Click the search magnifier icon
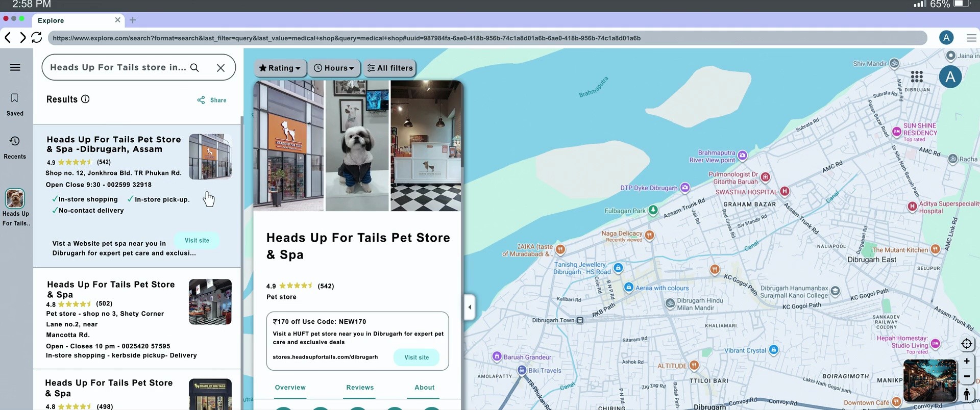Screen dimensions: 980x410 (194, 67)
